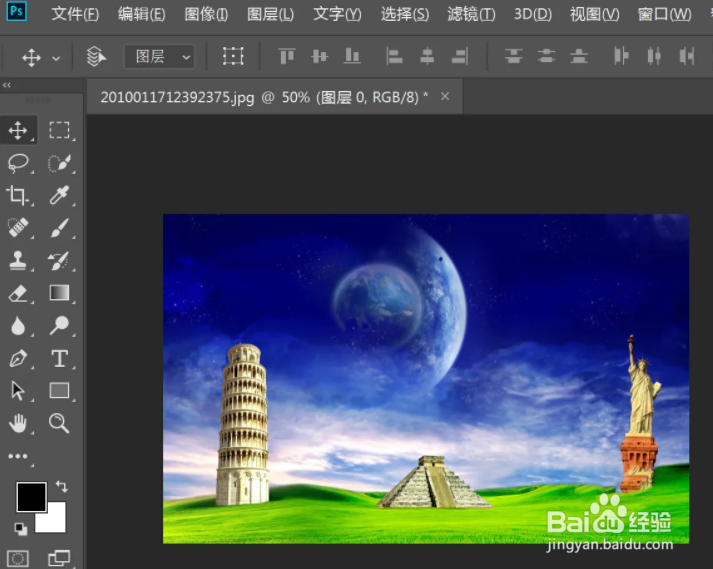This screenshot has height=569, width=713.
Task: Swap foreground and background colors
Action: pos(62,486)
